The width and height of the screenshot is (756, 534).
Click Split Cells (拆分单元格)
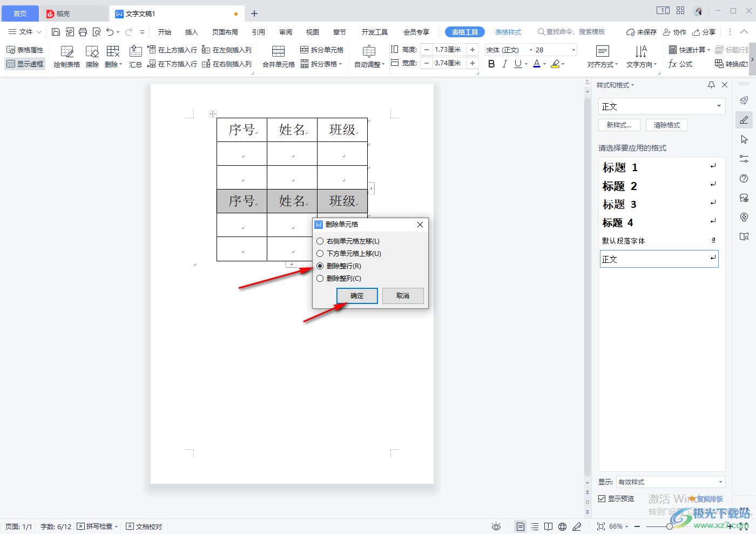tap(322, 50)
